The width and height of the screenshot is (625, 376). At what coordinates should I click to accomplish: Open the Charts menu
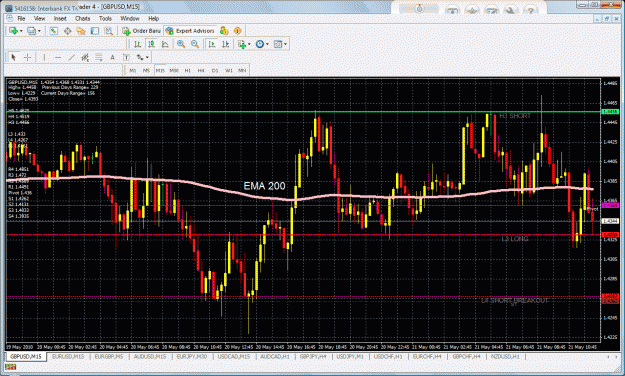[x=83, y=18]
